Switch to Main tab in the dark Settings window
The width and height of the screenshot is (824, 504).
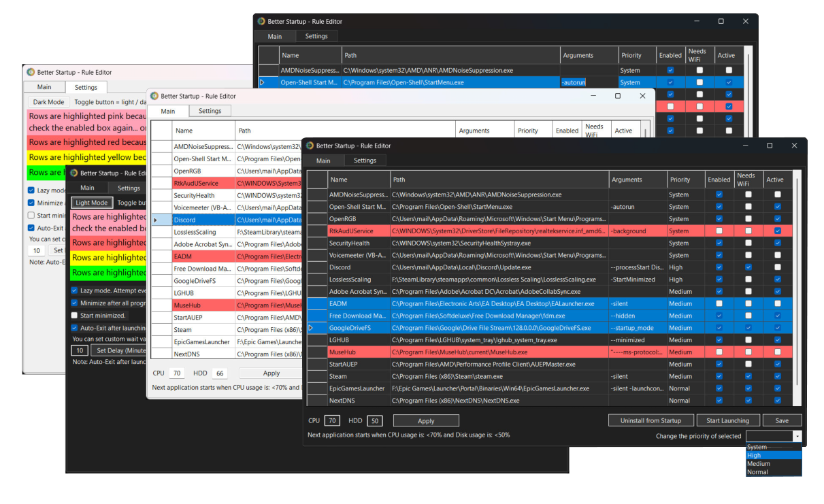tap(87, 188)
